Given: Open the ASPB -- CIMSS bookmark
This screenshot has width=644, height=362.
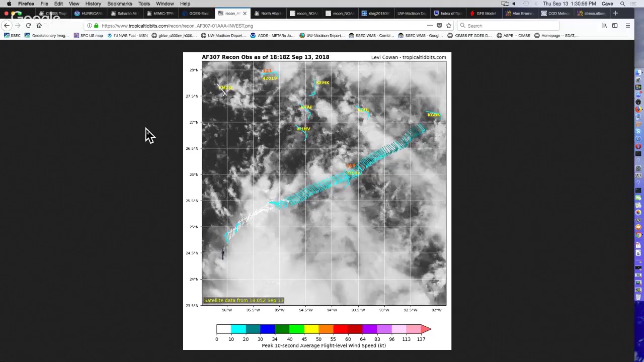Looking at the screenshot, I should click(x=513, y=36).
